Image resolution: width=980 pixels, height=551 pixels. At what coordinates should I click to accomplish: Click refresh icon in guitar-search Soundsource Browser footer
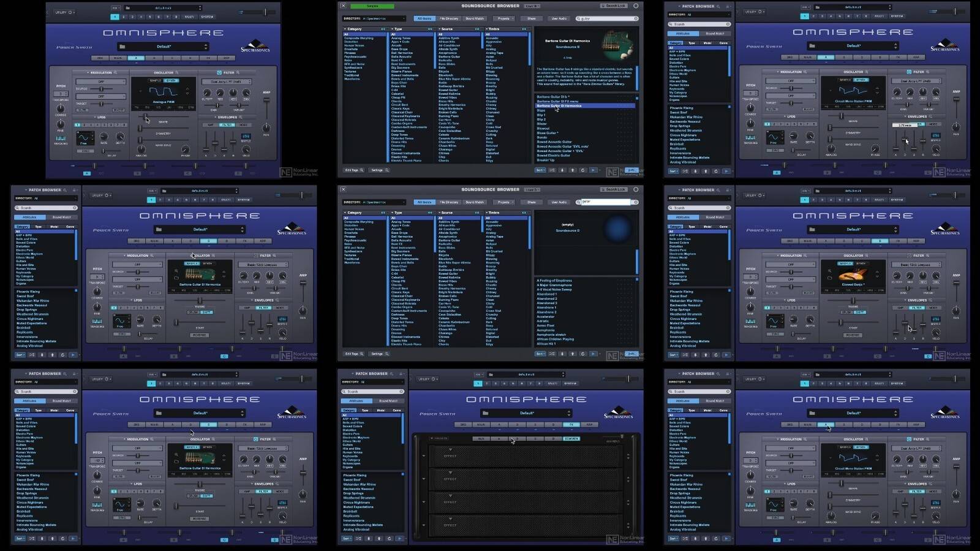(582, 170)
